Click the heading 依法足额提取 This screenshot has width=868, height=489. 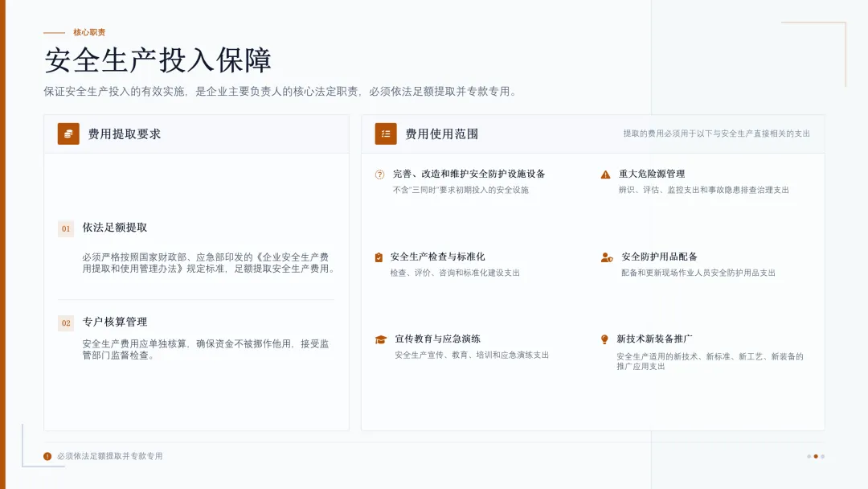click(115, 228)
